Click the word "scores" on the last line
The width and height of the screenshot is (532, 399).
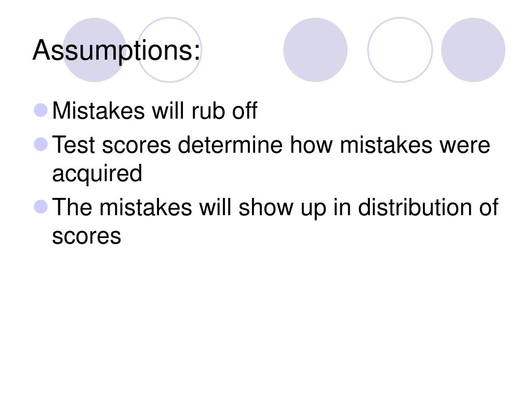coord(86,237)
